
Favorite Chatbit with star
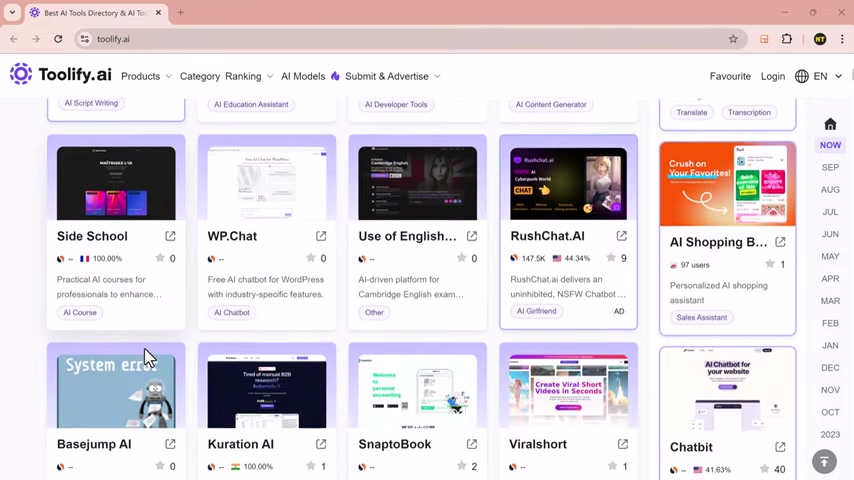click(765, 469)
